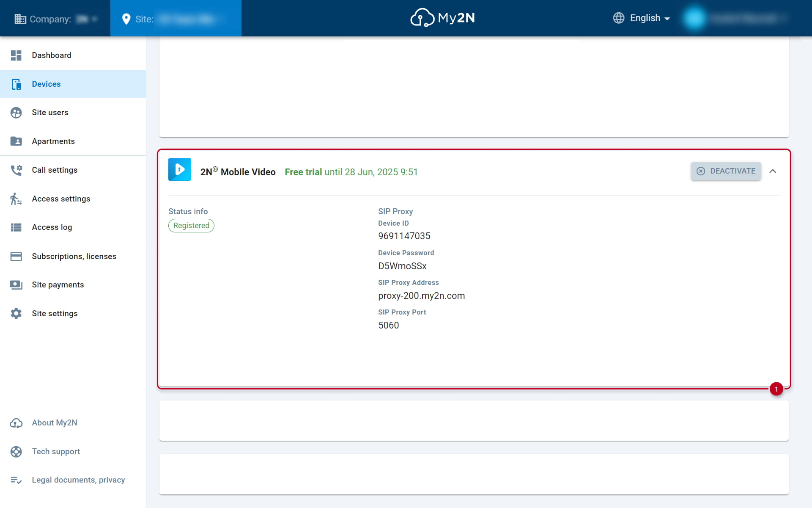Click the Company building icon
Image resolution: width=812 pixels, height=508 pixels.
click(x=20, y=19)
